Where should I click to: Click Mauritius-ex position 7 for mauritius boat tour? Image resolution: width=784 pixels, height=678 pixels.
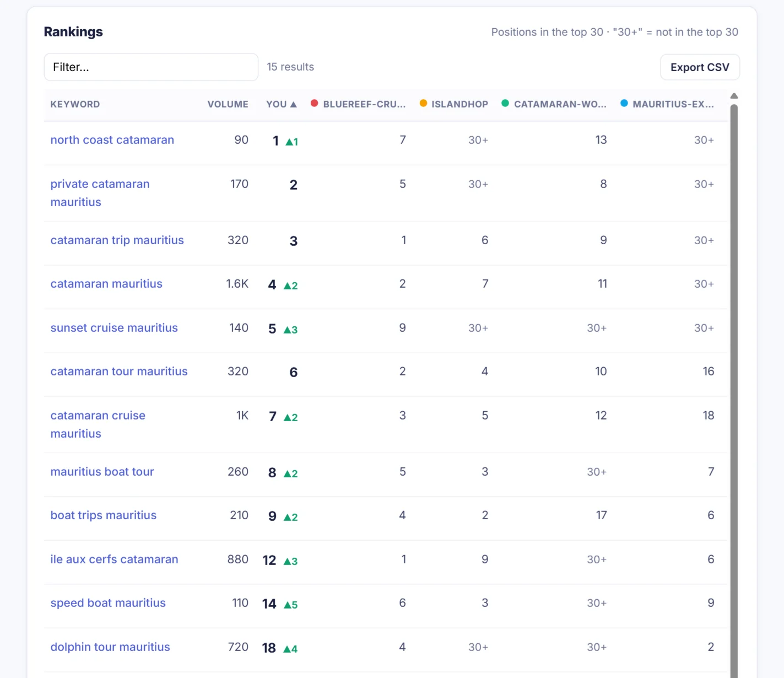coord(711,472)
